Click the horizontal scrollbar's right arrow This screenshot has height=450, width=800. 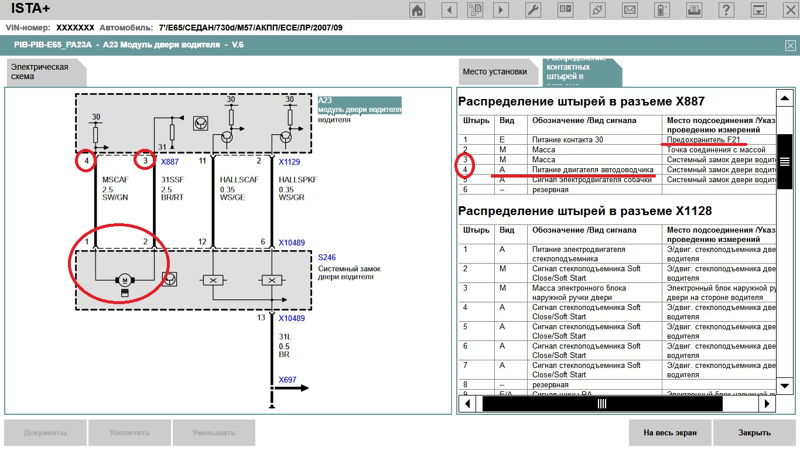point(768,405)
